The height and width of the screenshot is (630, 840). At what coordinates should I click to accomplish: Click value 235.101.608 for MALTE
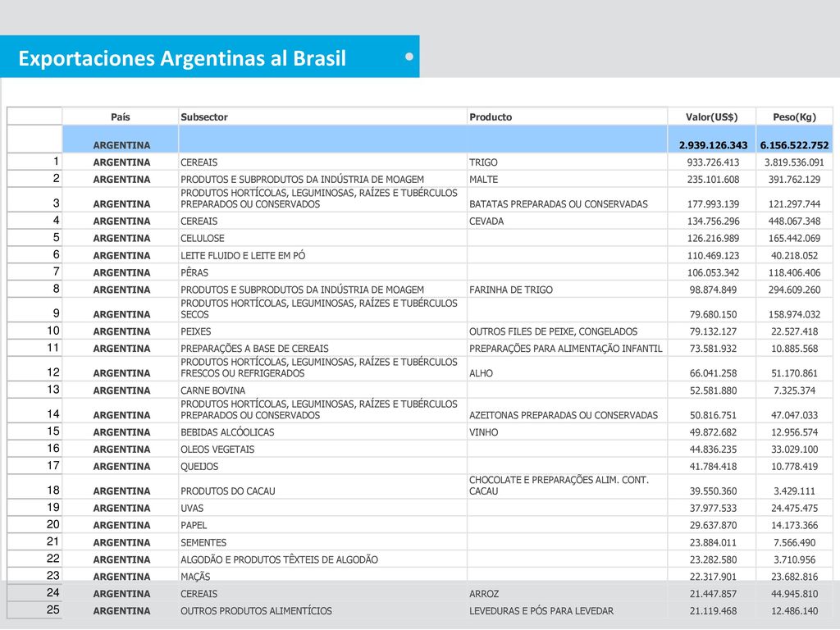(713, 180)
